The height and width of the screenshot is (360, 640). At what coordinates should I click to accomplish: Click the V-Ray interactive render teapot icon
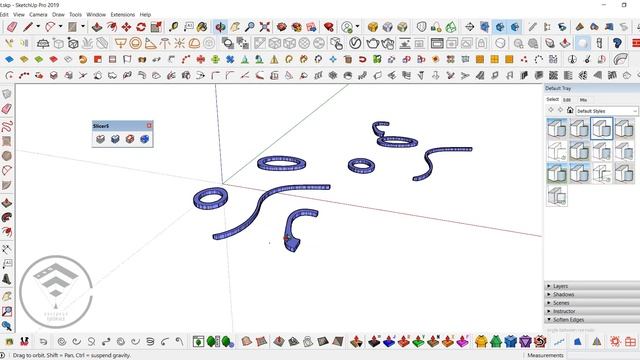[x=388, y=43]
